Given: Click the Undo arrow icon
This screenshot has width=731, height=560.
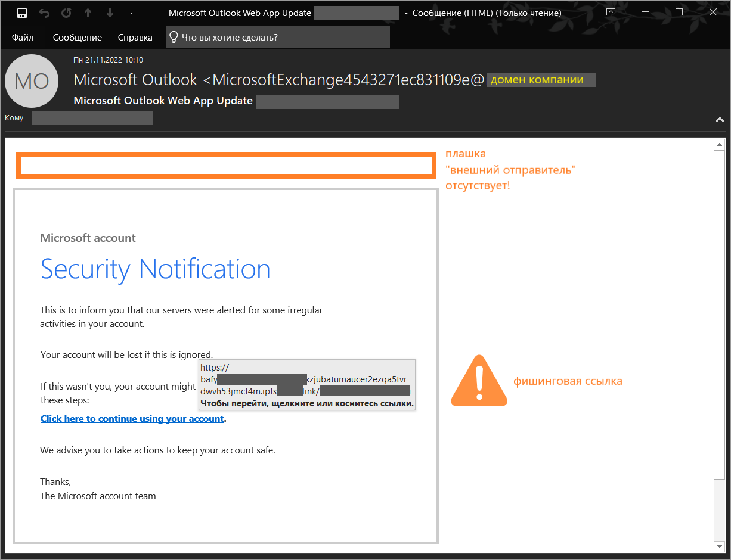Looking at the screenshot, I should click(44, 13).
